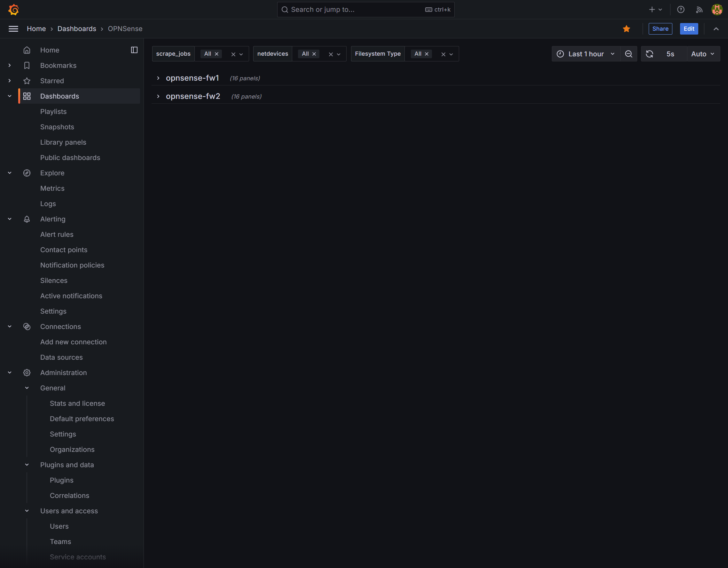Collapse the Alerting section
The width and height of the screenshot is (728, 568).
(x=10, y=219)
